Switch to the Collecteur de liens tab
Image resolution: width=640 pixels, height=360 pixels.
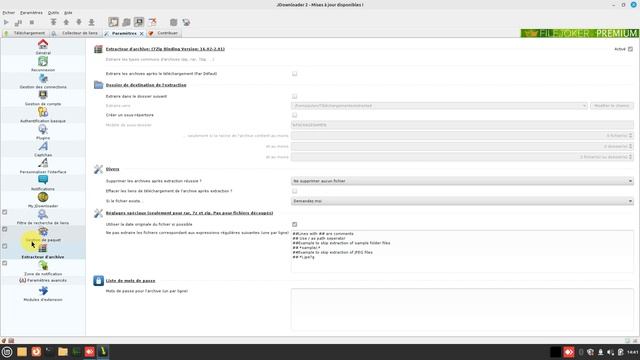click(76, 33)
